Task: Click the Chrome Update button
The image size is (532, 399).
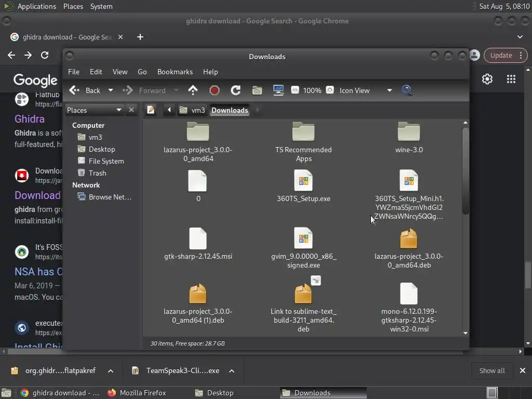Action: click(506, 55)
